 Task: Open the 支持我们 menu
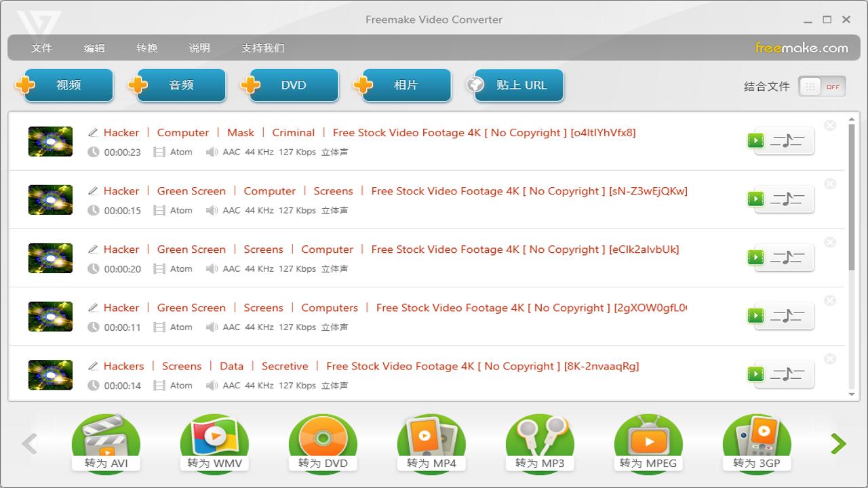(263, 48)
